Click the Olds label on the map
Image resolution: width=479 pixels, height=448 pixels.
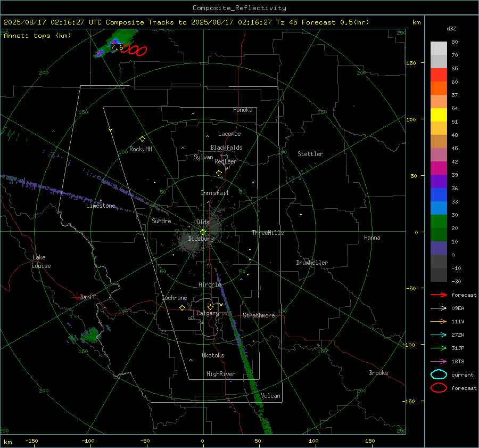[x=203, y=222]
